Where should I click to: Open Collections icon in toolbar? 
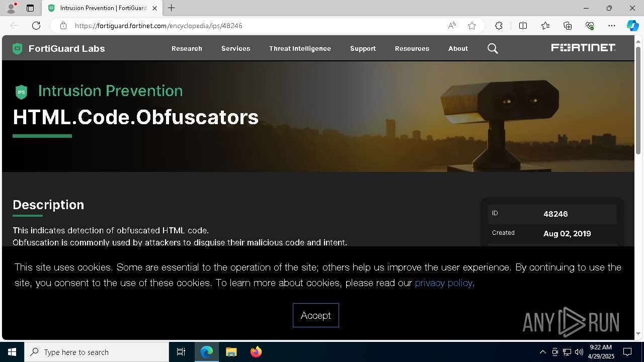pyautogui.click(x=568, y=26)
